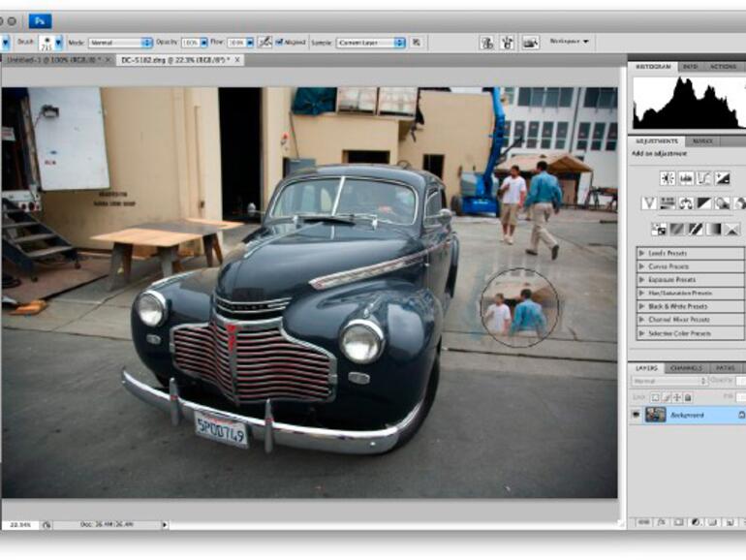Viewport: 746px width, 560px height.
Task: Add a Brightness/Contrast adjustment
Action: 668,178
